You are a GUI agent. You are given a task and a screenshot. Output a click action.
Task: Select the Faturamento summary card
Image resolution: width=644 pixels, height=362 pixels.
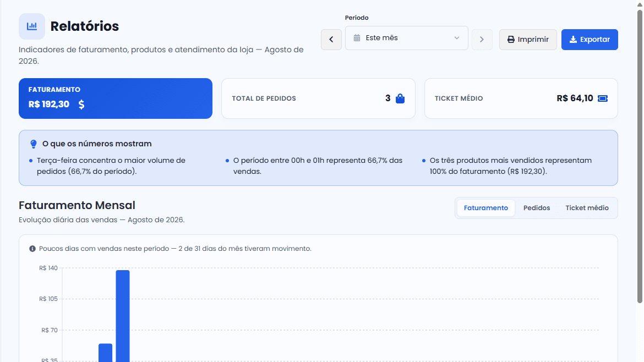click(116, 98)
